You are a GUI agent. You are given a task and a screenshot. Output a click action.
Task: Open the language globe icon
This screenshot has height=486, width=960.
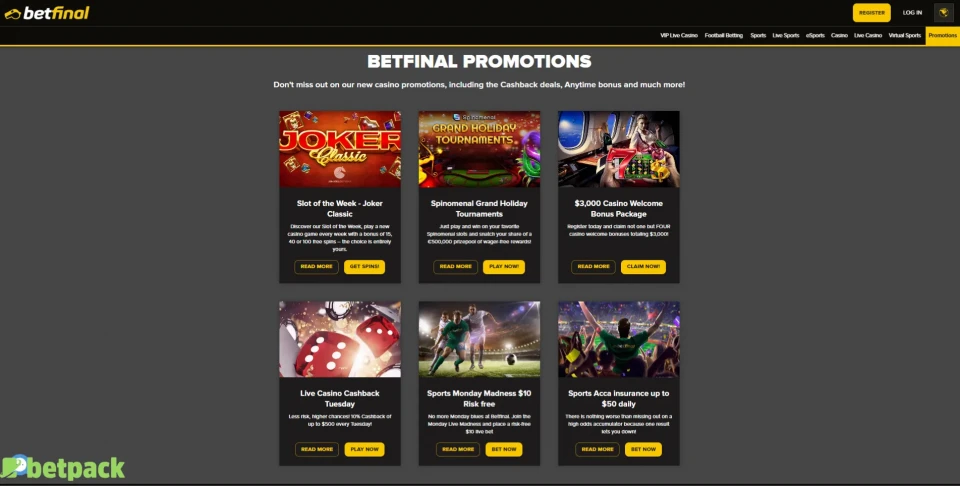[943, 12]
